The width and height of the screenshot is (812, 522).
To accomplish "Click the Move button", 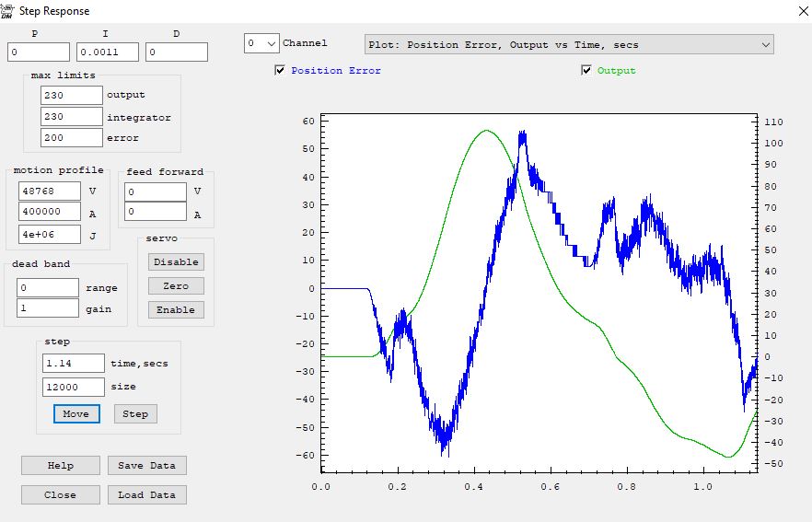I will (75, 414).
